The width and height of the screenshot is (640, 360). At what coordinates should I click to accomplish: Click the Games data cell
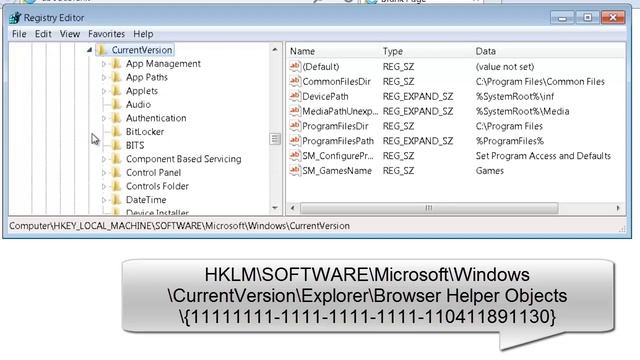[x=489, y=171]
